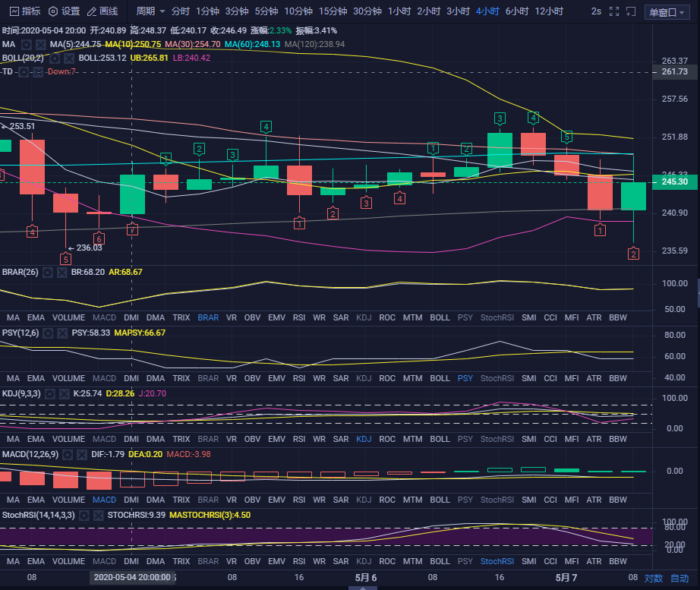
Task: Close the KDJ(9,3,3) panel
Action: coord(65,393)
